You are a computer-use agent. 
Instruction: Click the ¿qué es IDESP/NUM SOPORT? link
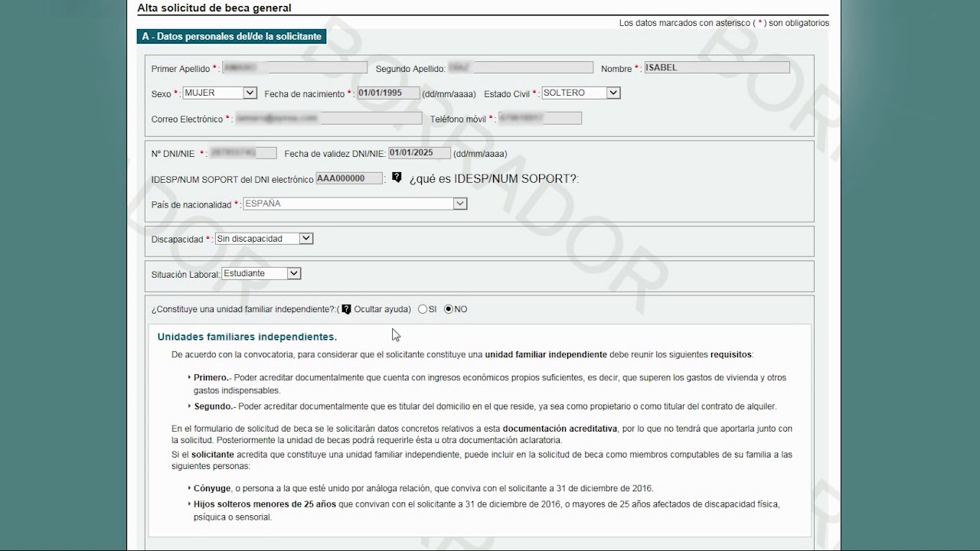(494, 178)
